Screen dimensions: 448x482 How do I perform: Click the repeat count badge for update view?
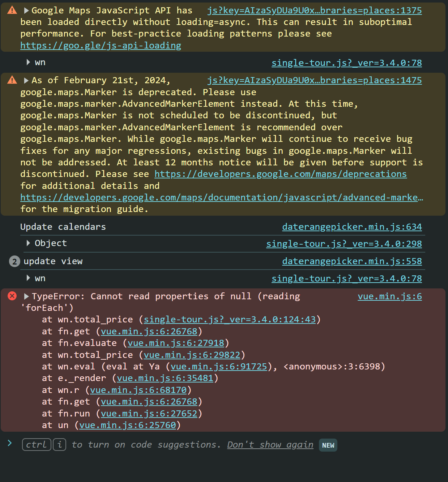pyautogui.click(x=14, y=261)
